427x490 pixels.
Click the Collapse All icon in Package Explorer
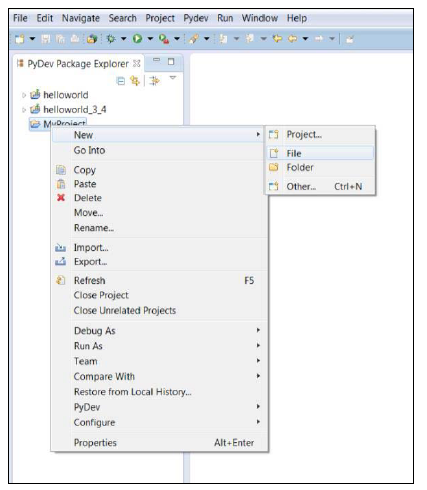[121, 81]
